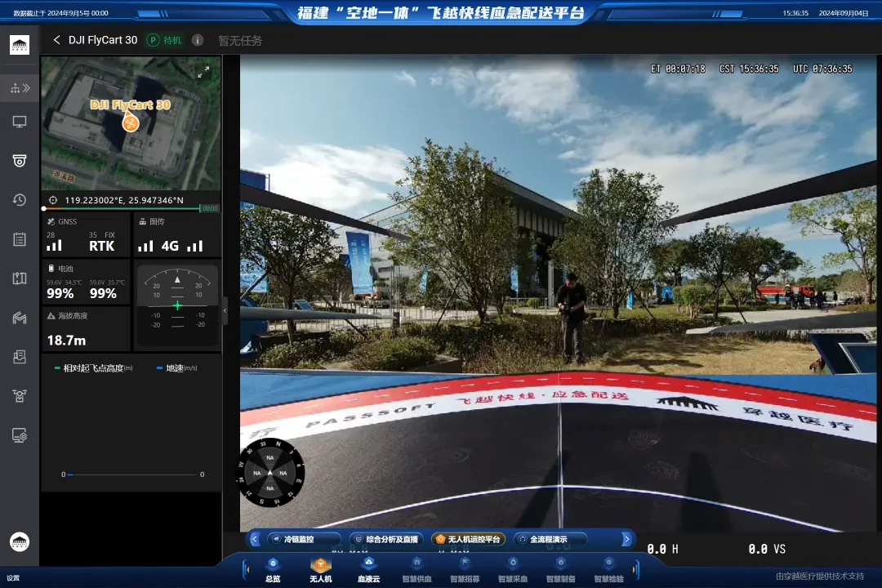The width and height of the screenshot is (882, 588).
Task: Click the locate crosshair icon beside coordinates
Action: (53, 200)
